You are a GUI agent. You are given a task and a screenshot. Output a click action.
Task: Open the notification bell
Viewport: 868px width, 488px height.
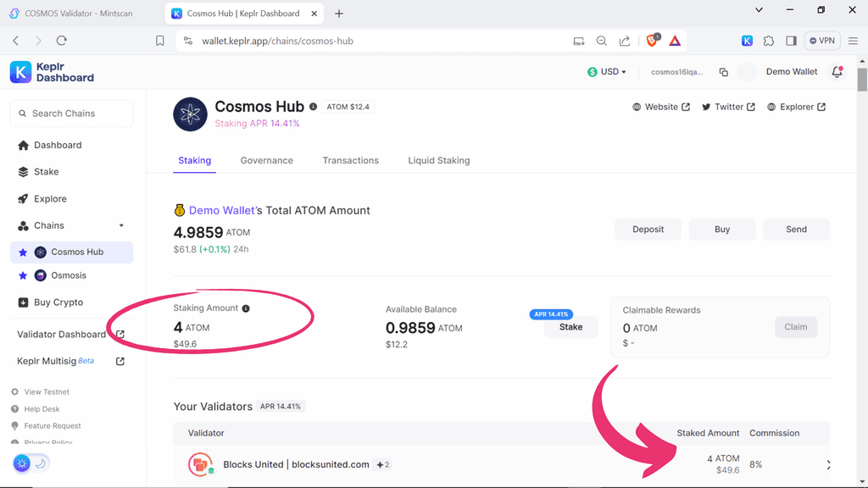pos(837,72)
